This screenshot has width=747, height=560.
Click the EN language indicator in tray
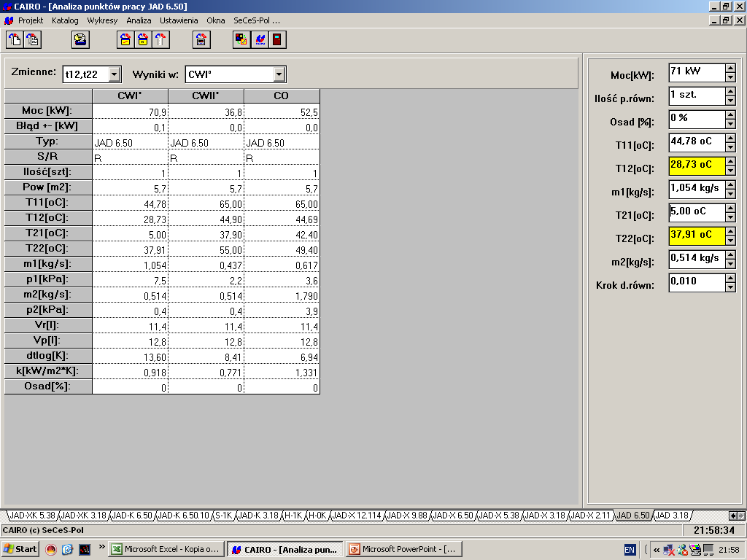pyautogui.click(x=630, y=550)
